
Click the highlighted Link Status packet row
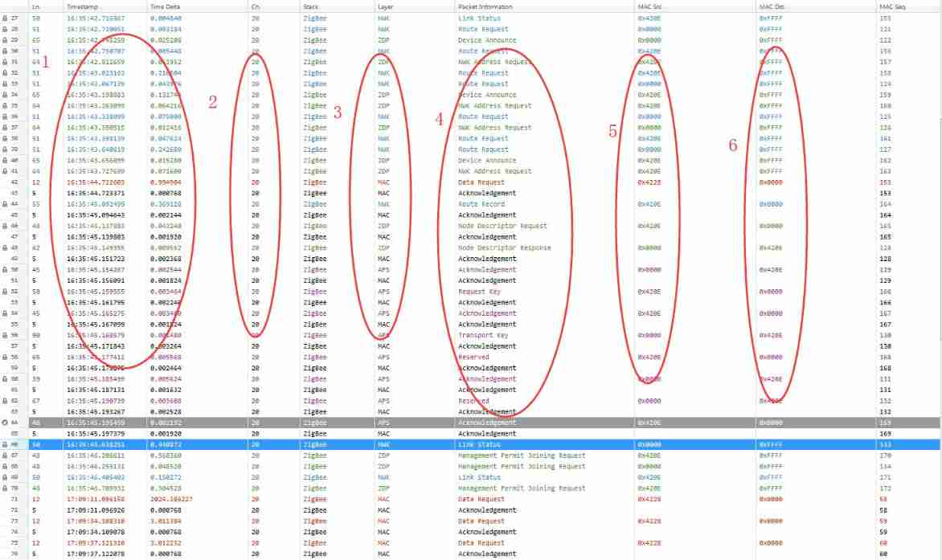tap(482, 444)
